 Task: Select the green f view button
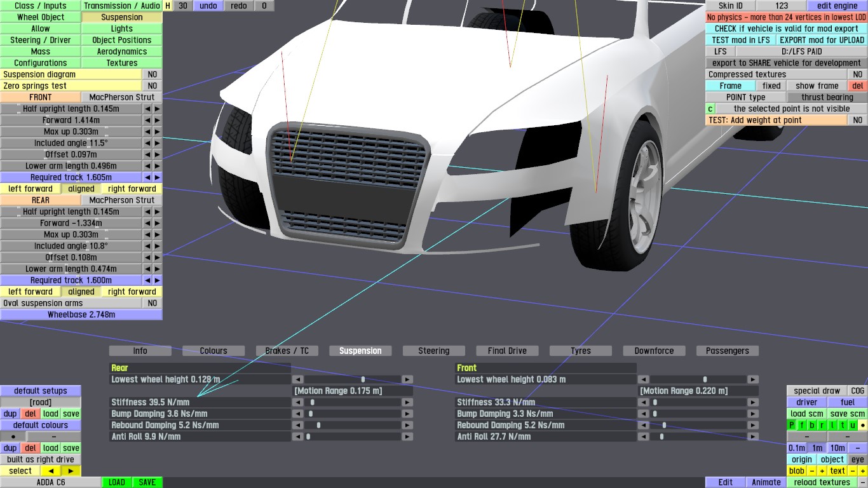[x=802, y=425]
